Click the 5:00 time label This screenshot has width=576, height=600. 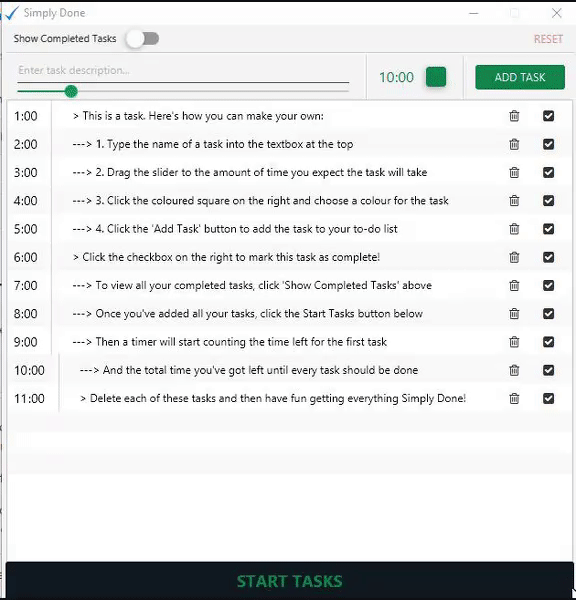pos(26,229)
